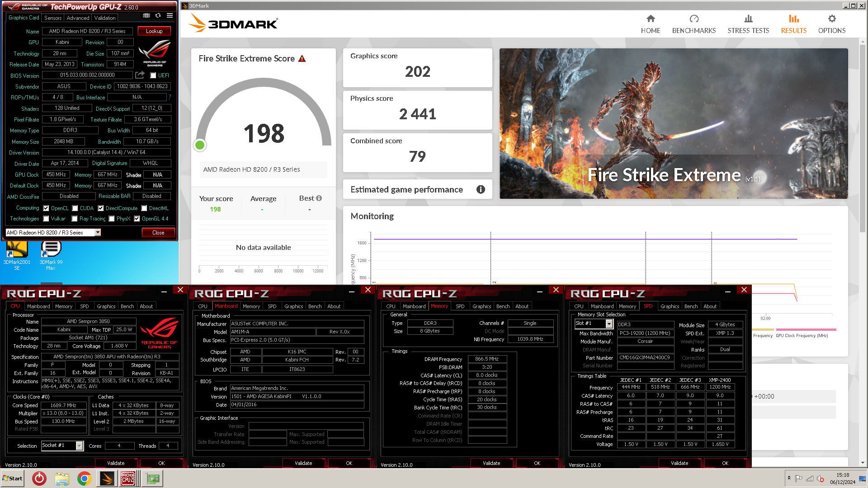Screen dimensions: 868x488
Task: Show hidden tray icons arrow
Action: (x=789, y=478)
